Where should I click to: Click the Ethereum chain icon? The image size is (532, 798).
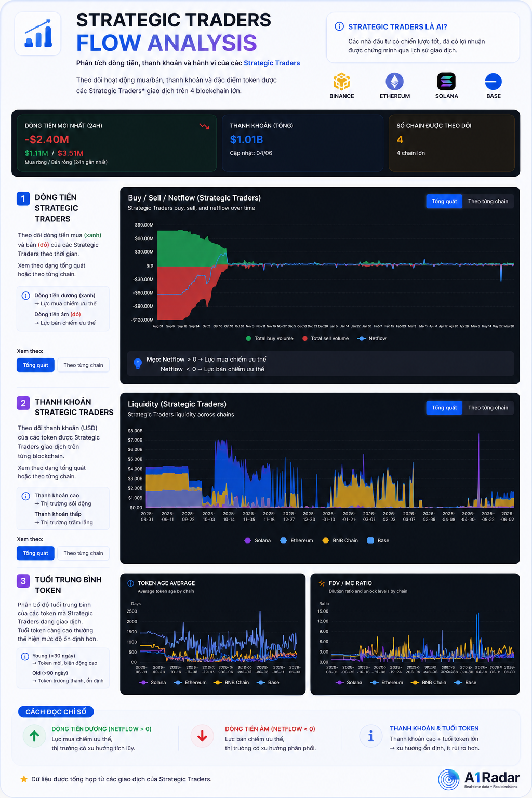point(394,82)
